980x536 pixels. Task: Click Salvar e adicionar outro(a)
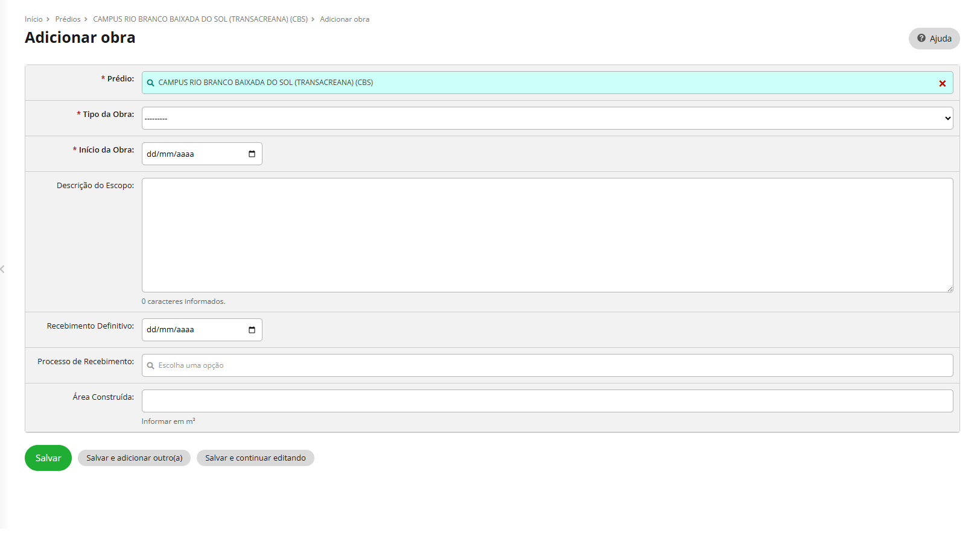point(134,458)
